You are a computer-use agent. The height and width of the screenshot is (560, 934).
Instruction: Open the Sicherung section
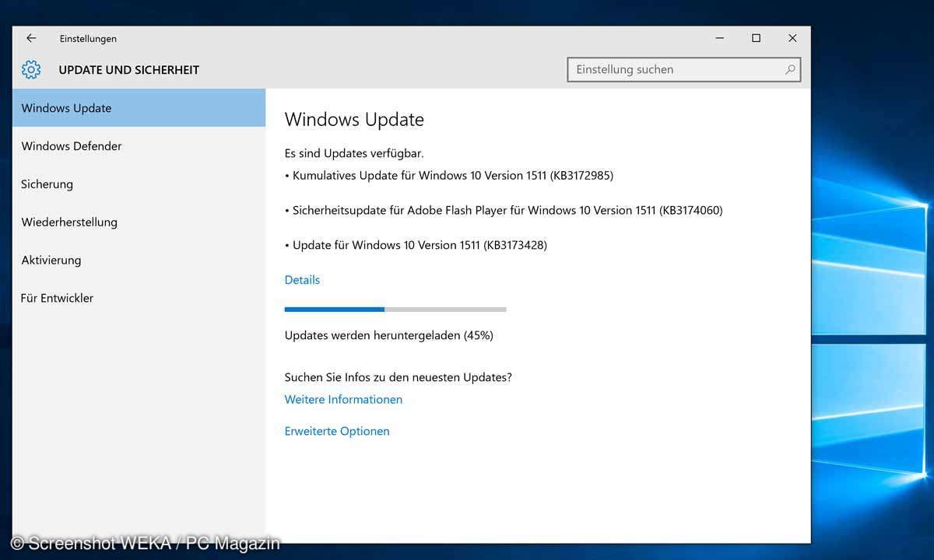click(x=139, y=184)
